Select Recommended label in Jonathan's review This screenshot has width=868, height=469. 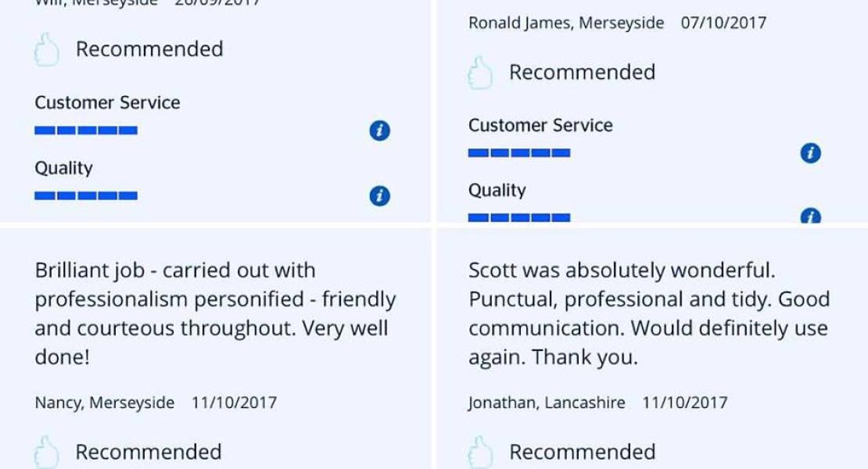click(x=583, y=452)
